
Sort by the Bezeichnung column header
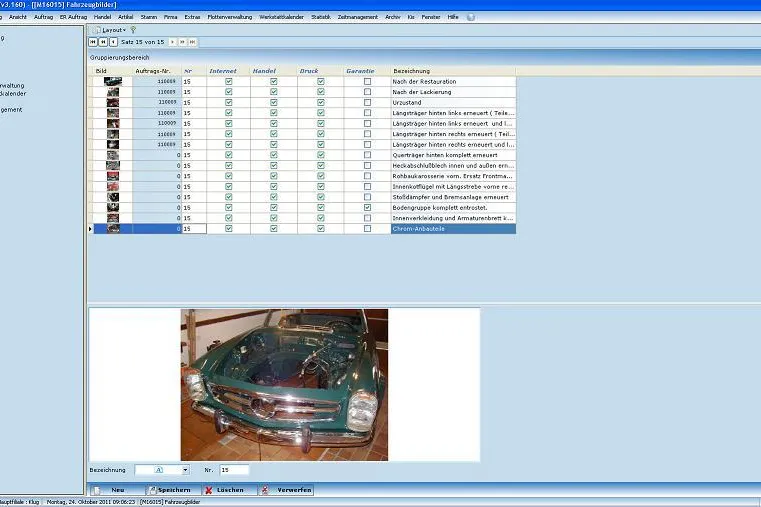(412, 71)
